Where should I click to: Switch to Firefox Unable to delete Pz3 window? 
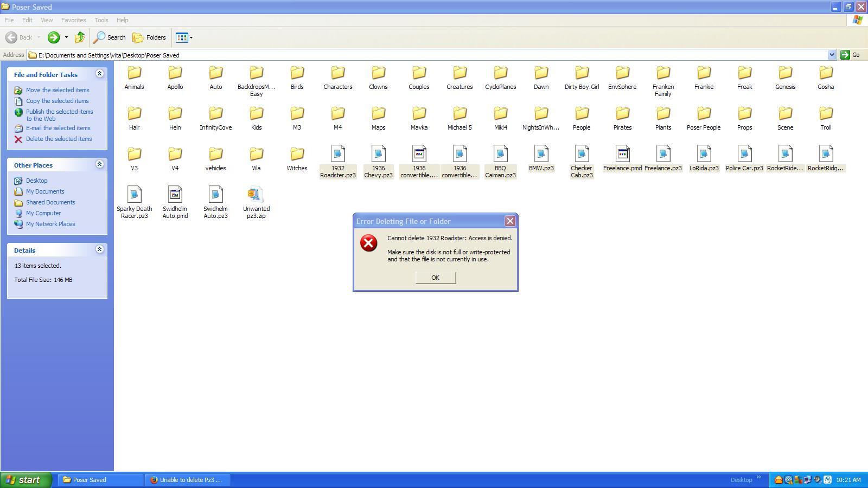point(187,480)
